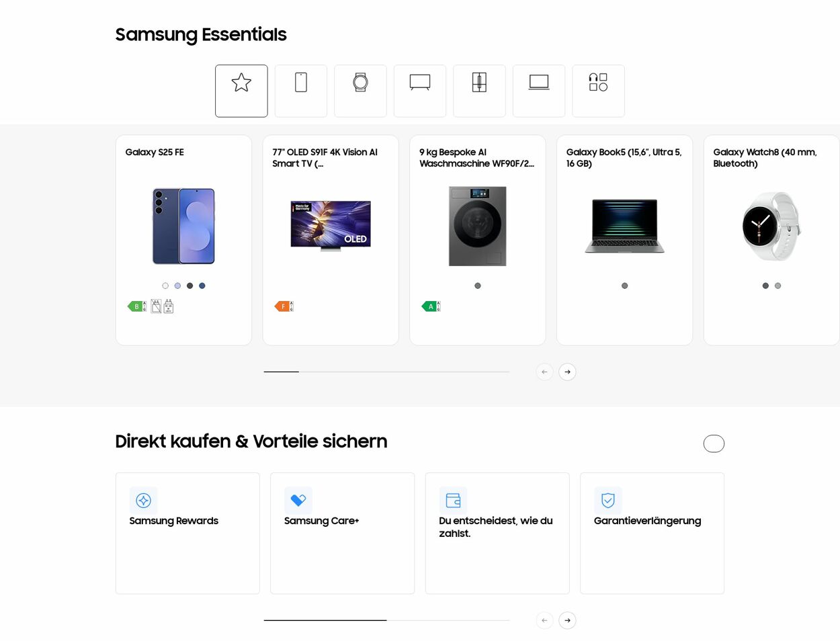Viewport: 840px width, 641px height.
Task: Choose light blue color for Galaxy S25 FE
Action: [x=177, y=286]
